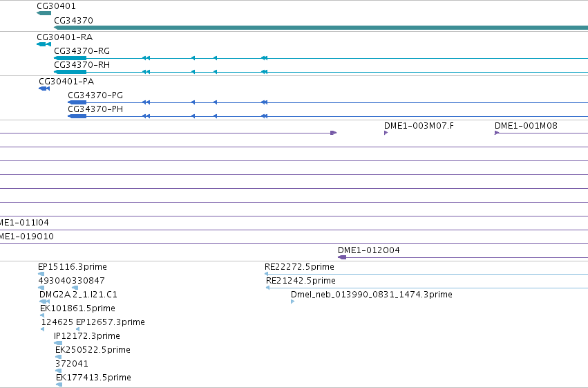The width and height of the screenshot is (588, 388).
Task: Select the CG30401 gene arrow glyph
Action: pos(44,13)
